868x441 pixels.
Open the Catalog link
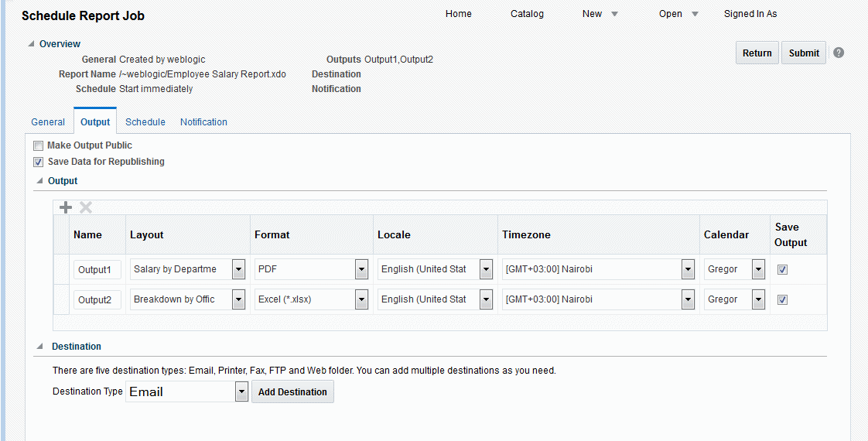pos(527,14)
